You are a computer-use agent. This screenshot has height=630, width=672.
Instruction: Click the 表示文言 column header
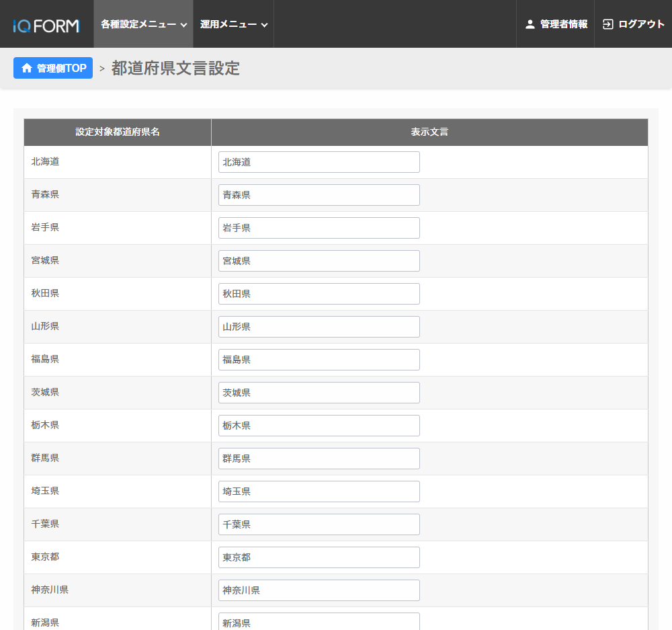click(429, 132)
